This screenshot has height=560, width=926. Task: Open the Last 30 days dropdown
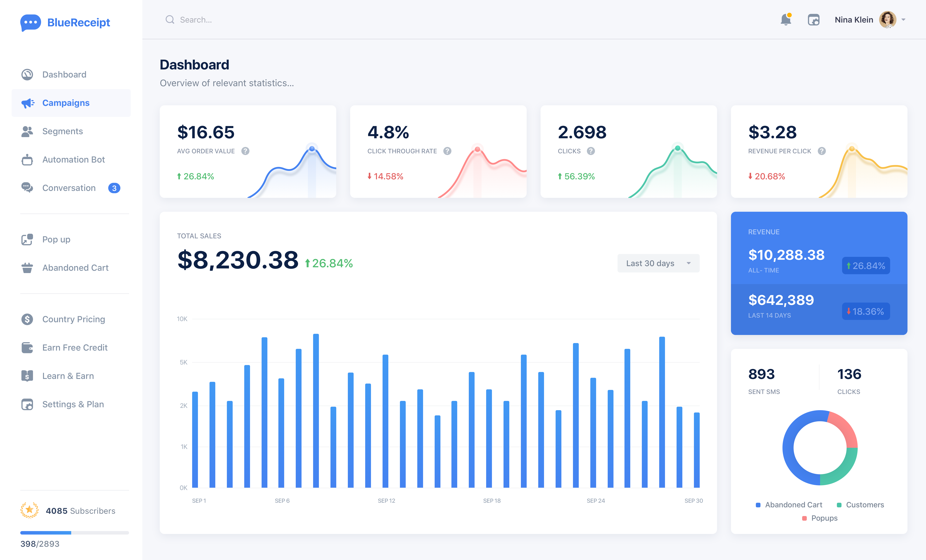(x=658, y=263)
